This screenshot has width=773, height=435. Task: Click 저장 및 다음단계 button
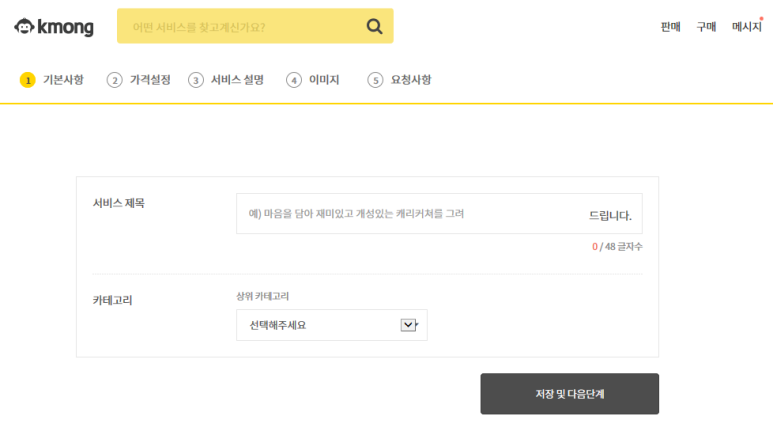pos(569,394)
